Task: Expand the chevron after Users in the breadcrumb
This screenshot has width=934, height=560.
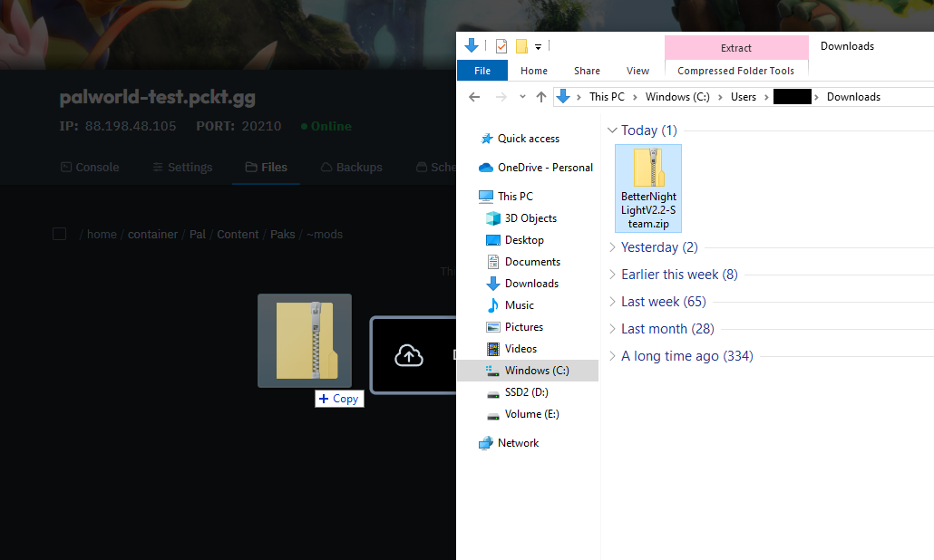Action: (x=766, y=97)
